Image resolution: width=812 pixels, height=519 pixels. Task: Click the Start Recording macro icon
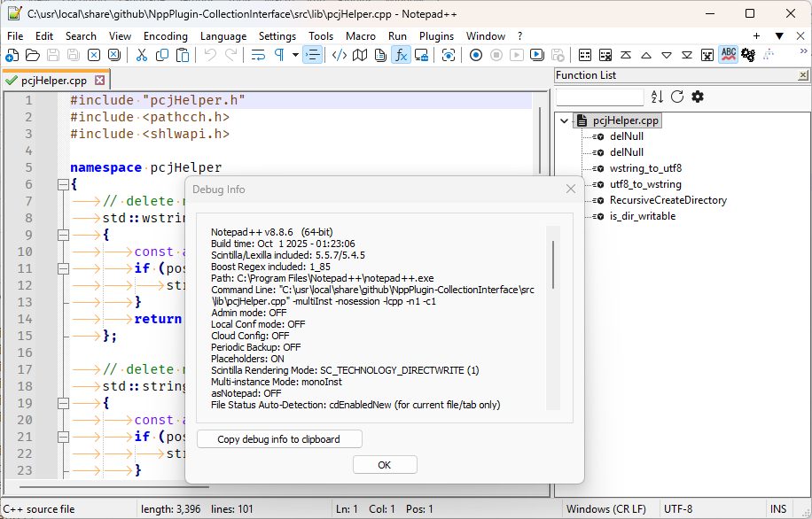click(x=476, y=55)
